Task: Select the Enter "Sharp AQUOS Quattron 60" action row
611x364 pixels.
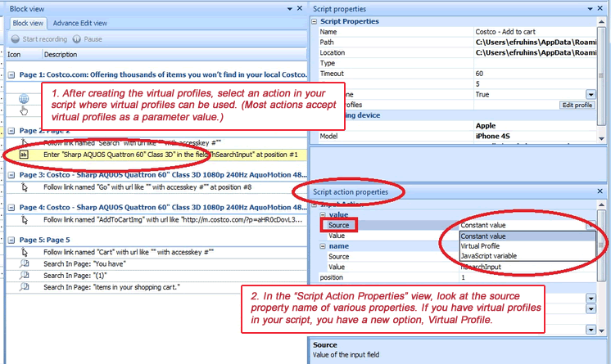Action: coord(156,155)
